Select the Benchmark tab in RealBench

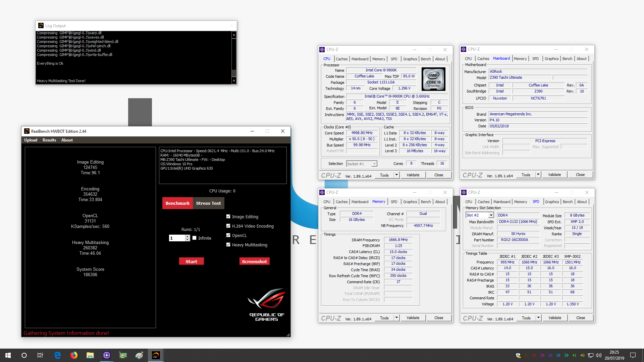point(177,203)
